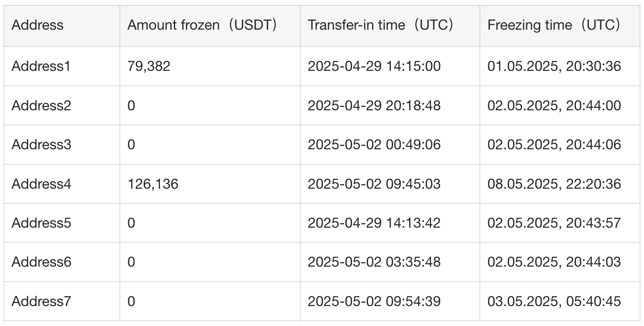This screenshot has width=644, height=326.
Task: Click transfer-in time 2025-04-29 14:13:42
Action: (374, 223)
